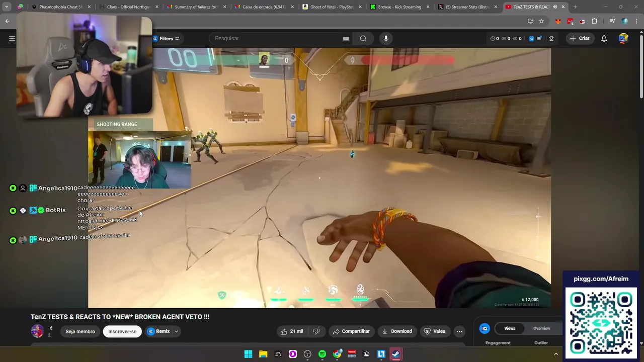Click the page vertical scrollbar
The width and height of the screenshot is (644, 362).
click(641, 64)
